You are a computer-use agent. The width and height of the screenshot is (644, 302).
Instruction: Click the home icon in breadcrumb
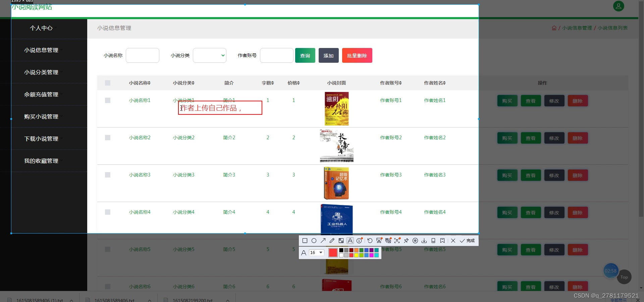pos(554,28)
